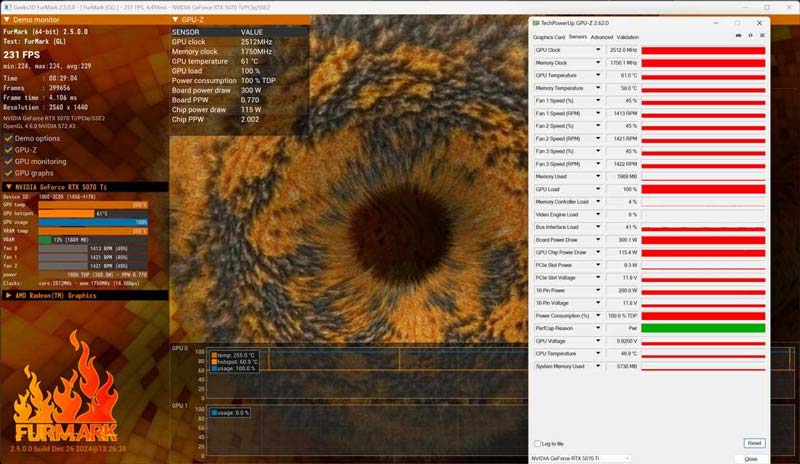Open the Fan 2 Speed (RPM) dropdown arrow
Image resolution: width=800 pixels, height=464 pixels.
pyautogui.click(x=598, y=138)
